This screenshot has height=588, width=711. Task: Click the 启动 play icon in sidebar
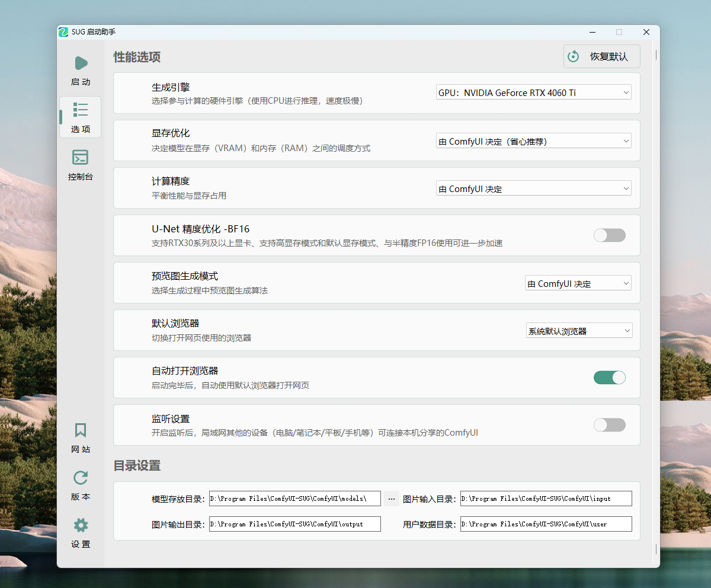click(81, 63)
